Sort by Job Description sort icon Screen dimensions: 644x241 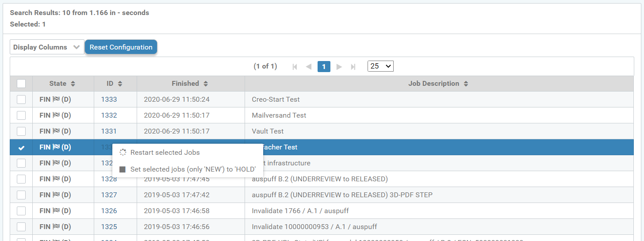(x=466, y=84)
